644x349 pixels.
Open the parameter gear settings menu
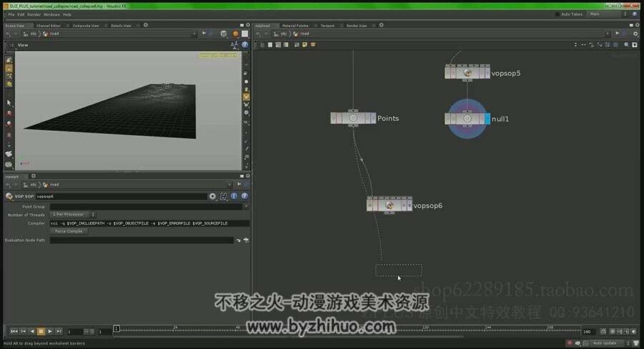tap(213, 196)
